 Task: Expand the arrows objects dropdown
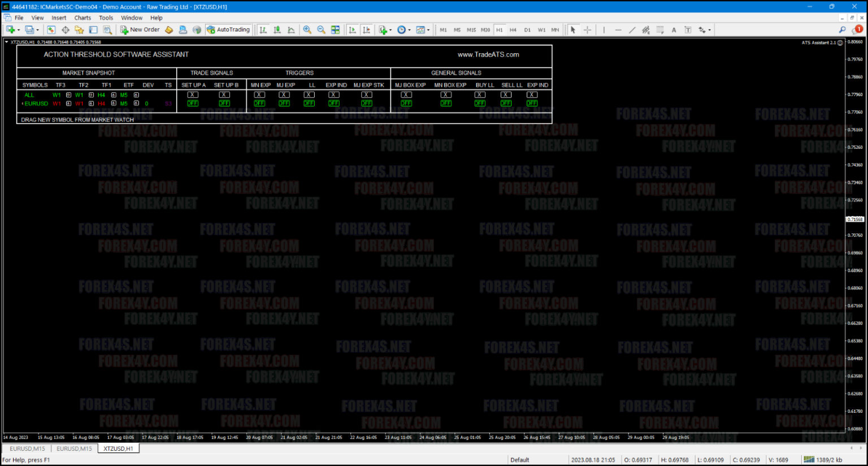coord(709,30)
